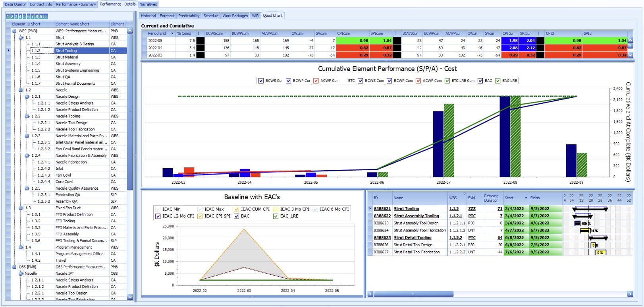The height and width of the screenshot is (307, 644).
Task: Toggle the EAC LRE legend checkbox
Action: click(497, 81)
